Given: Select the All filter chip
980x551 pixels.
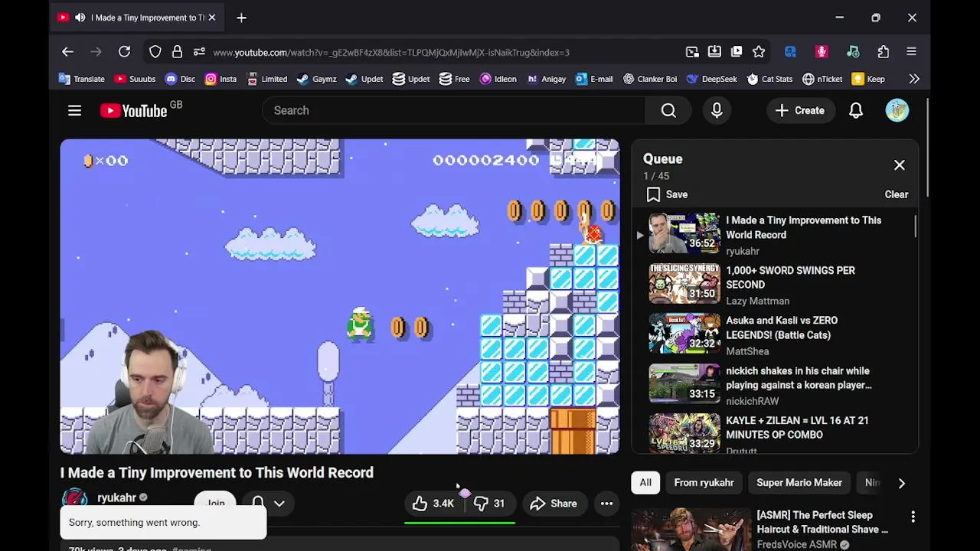Looking at the screenshot, I should pos(645,483).
